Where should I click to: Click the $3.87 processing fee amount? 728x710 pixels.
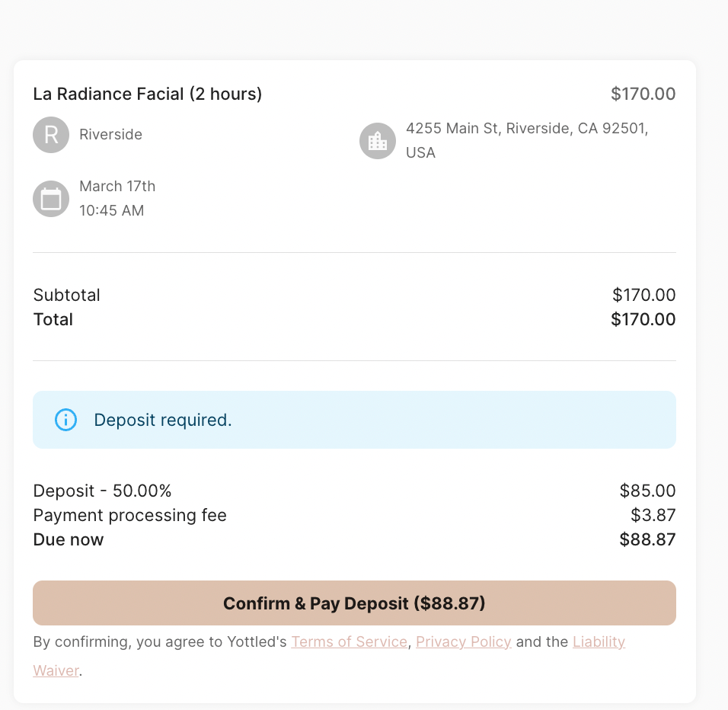coord(653,516)
